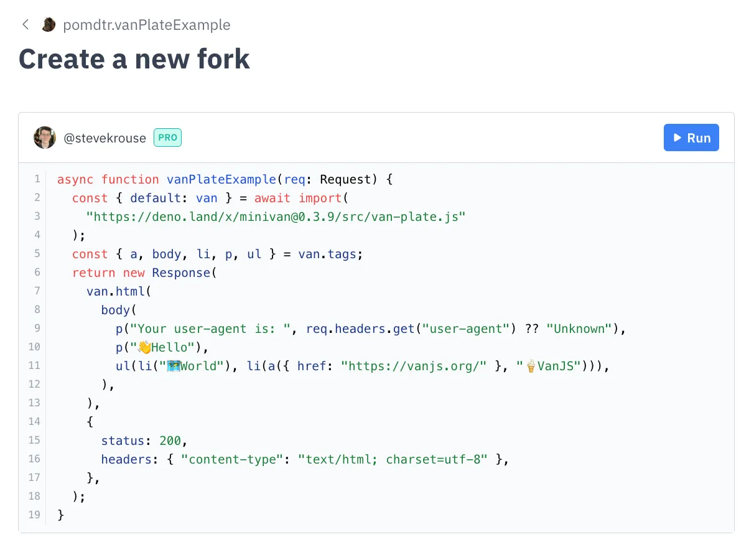Click line number 19 in the gutter

click(34, 515)
